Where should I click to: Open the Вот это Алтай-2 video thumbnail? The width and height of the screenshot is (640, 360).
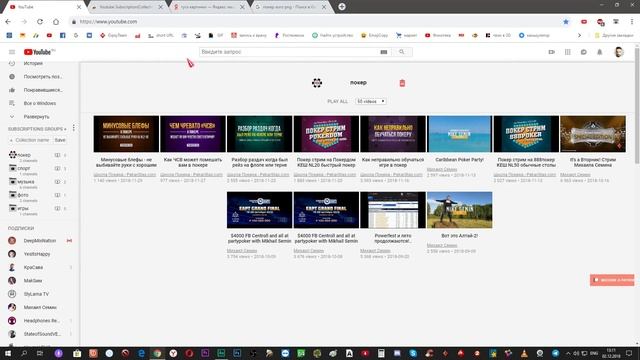460,210
